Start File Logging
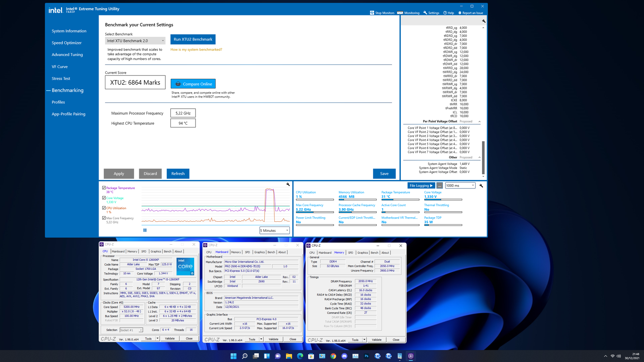The height and width of the screenshot is (362, 644). [x=421, y=186]
